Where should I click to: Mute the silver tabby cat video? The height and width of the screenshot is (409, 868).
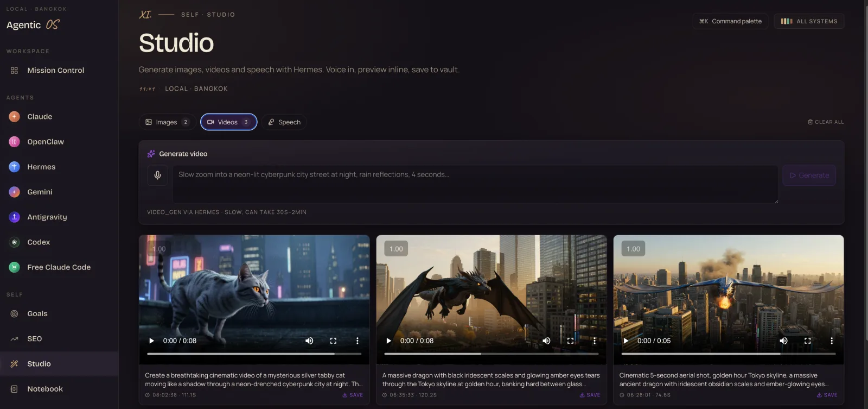pyautogui.click(x=309, y=341)
